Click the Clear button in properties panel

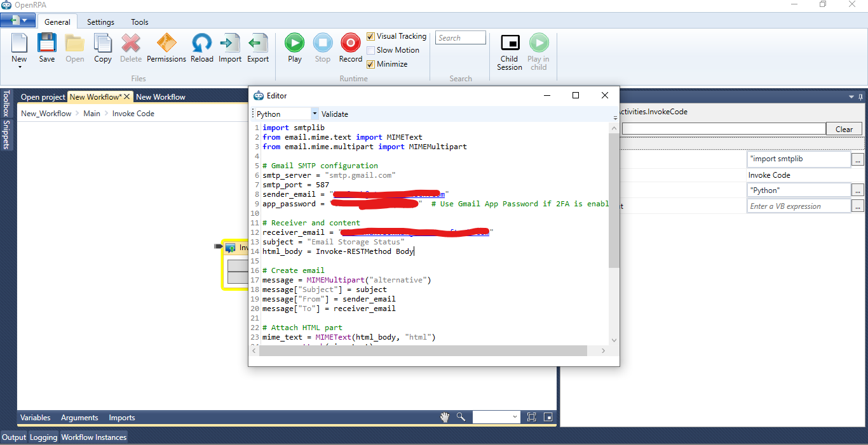pyautogui.click(x=844, y=129)
